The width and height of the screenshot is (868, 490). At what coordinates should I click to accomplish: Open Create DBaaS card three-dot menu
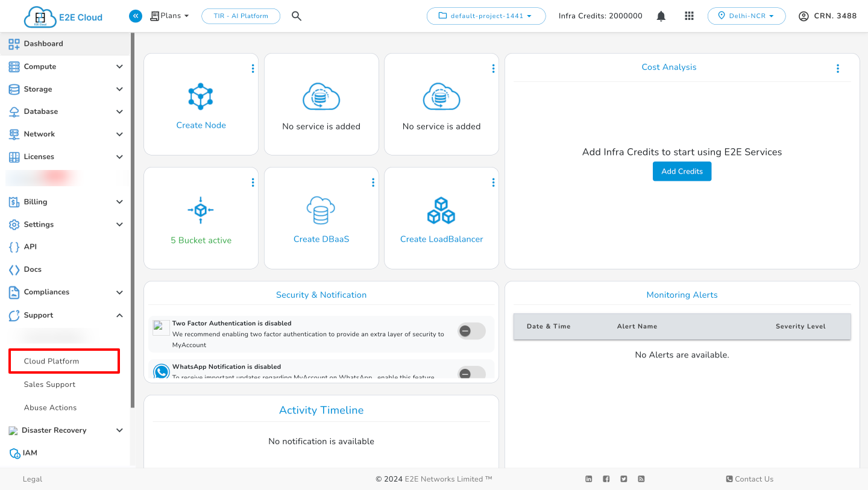click(373, 182)
